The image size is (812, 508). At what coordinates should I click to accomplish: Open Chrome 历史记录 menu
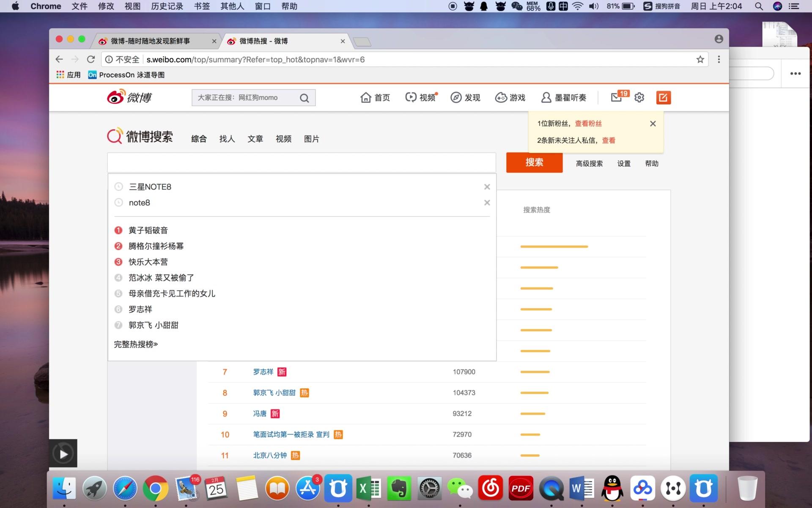point(167,6)
